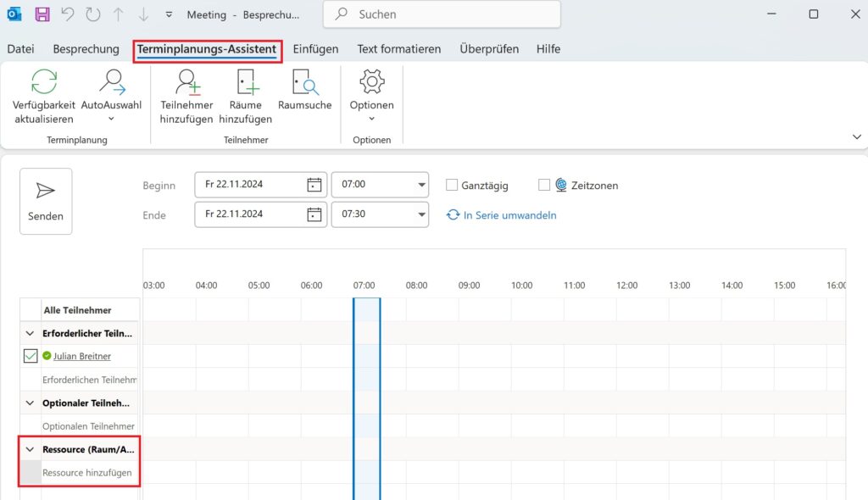This screenshot has height=500, width=868.
Task: Select the Terminplanungs-Assistent tab
Action: [207, 49]
